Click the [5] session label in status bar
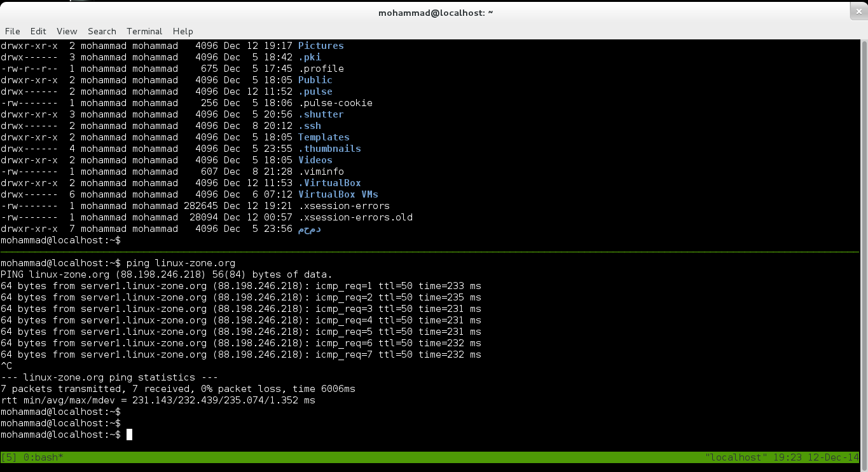This screenshot has width=868, height=472. coord(9,457)
